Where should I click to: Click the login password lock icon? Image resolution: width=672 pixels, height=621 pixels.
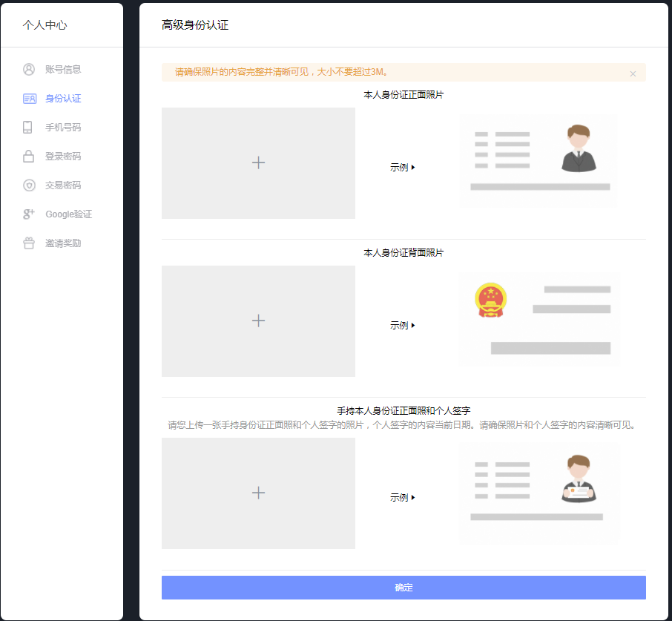pyautogui.click(x=29, y=157)
